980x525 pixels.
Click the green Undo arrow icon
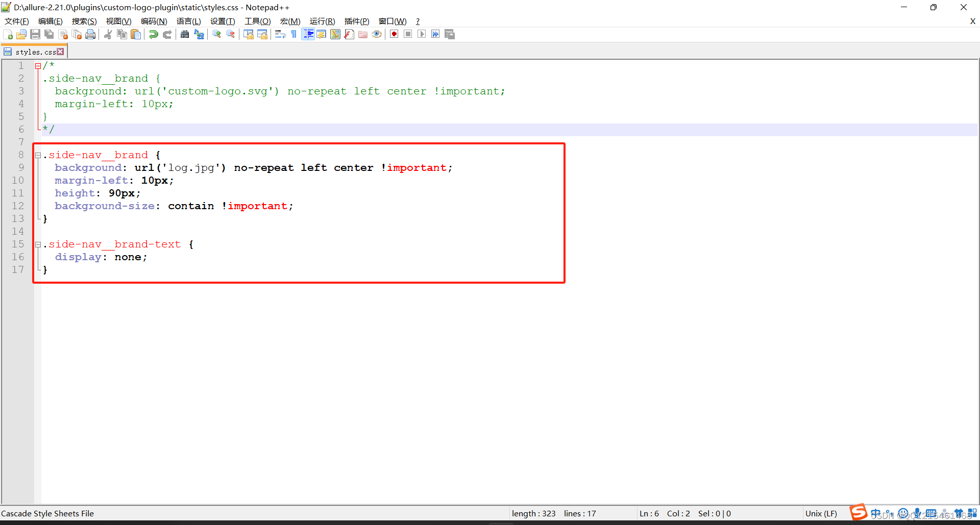[x=154, y=34]
